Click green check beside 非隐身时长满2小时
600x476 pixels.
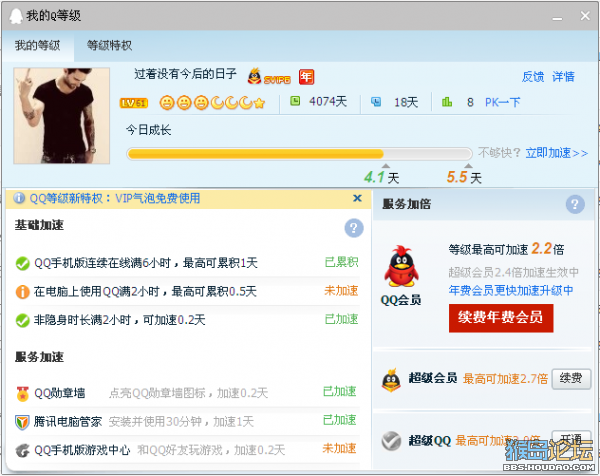(x=22, y=321)
